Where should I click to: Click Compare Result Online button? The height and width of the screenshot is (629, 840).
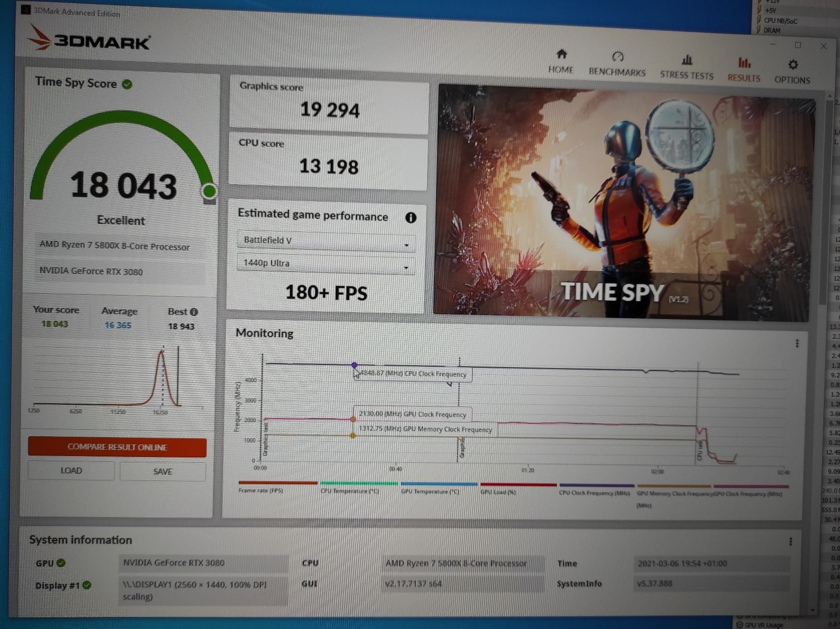[x=117, y=447]
